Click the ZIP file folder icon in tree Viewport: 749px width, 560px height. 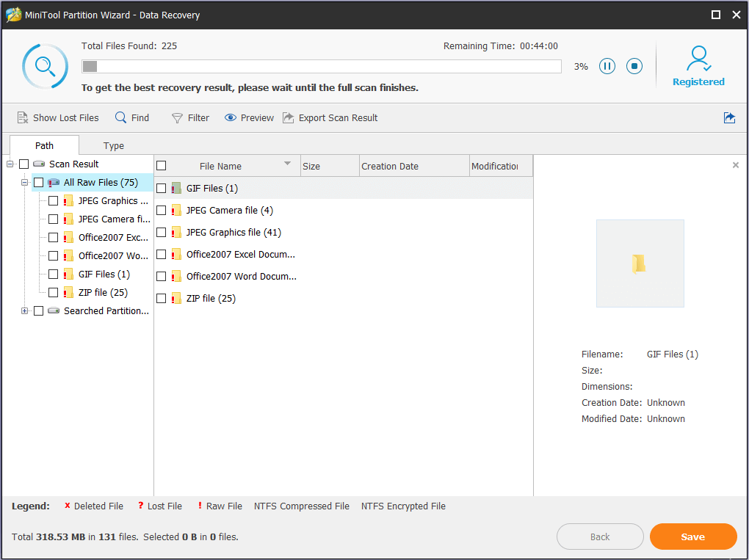tap(68, 293)
